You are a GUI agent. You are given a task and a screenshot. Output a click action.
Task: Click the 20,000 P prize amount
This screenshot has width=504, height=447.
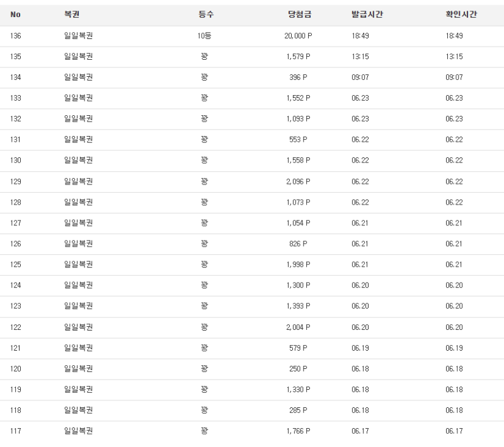298,36
